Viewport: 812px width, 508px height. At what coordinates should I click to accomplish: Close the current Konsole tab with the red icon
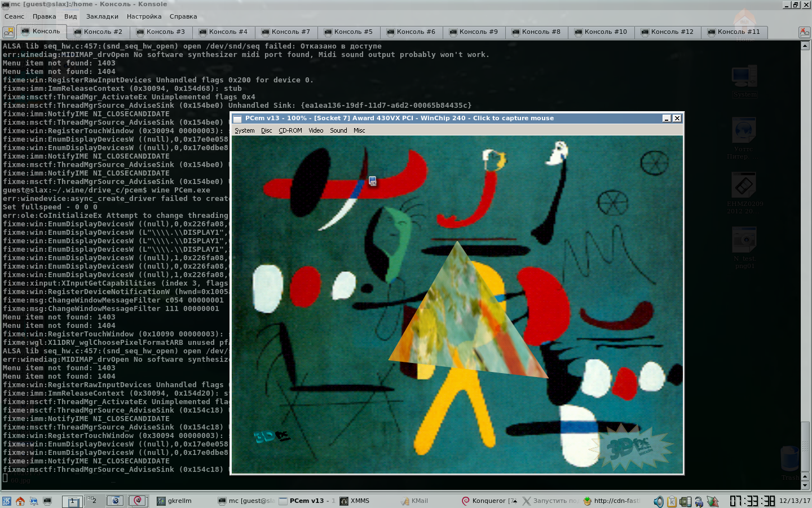[x=804, y=32]
